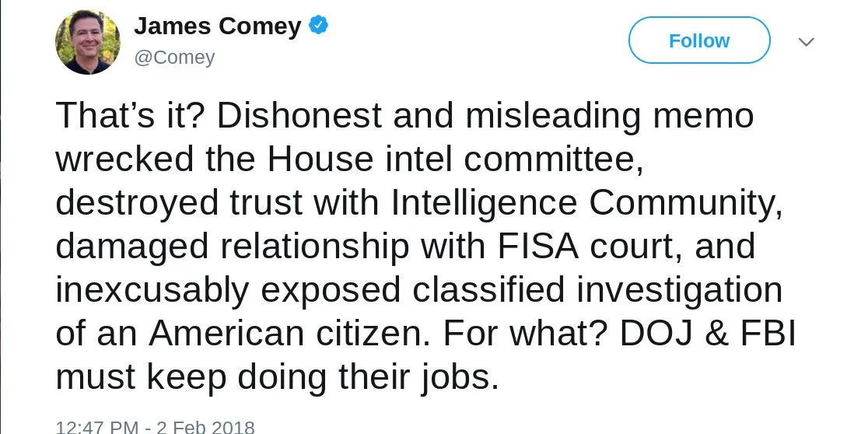This screenshot has width=868, height=434.
Task: Open the James Comey display name link
Action: point(217,26)
